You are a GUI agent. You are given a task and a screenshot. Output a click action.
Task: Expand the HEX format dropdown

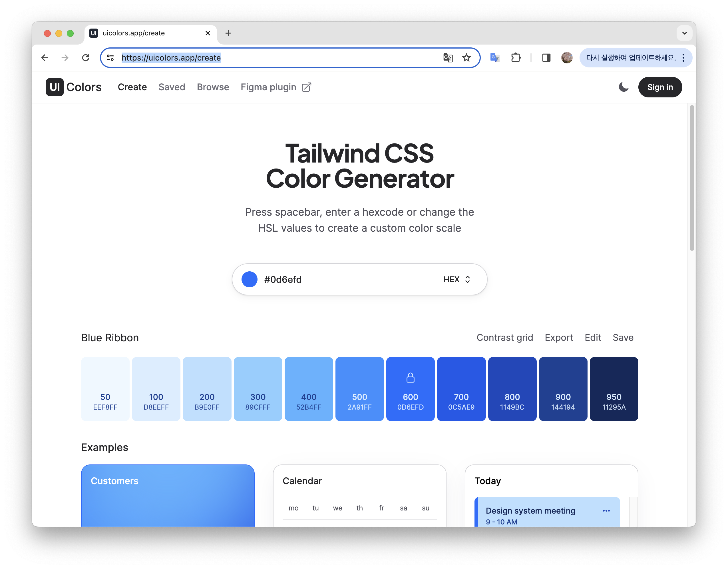457,279
